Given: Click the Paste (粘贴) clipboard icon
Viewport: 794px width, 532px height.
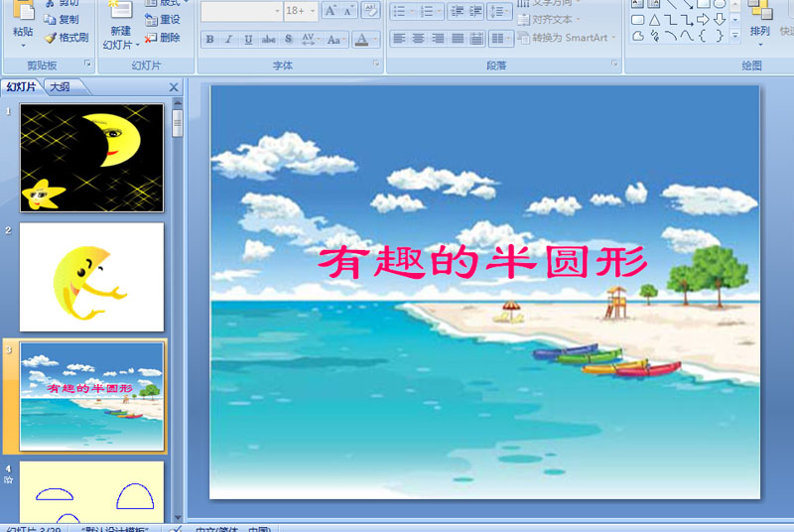Looking at the screenshot, I should pos(23,11).
